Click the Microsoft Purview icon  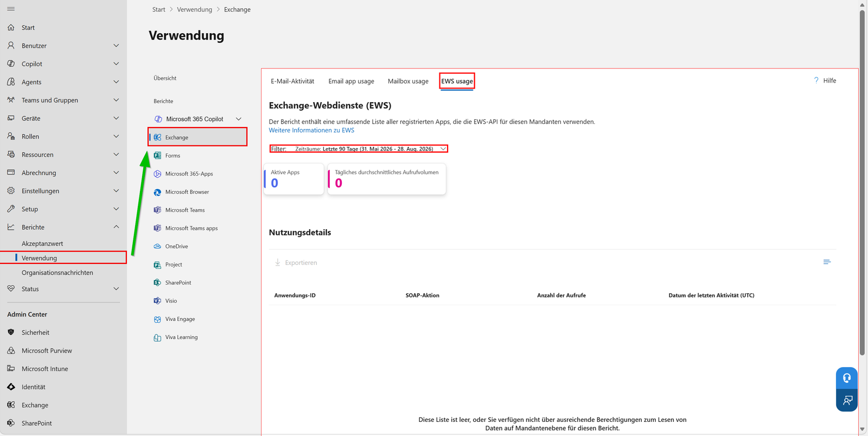click(11, 351)
